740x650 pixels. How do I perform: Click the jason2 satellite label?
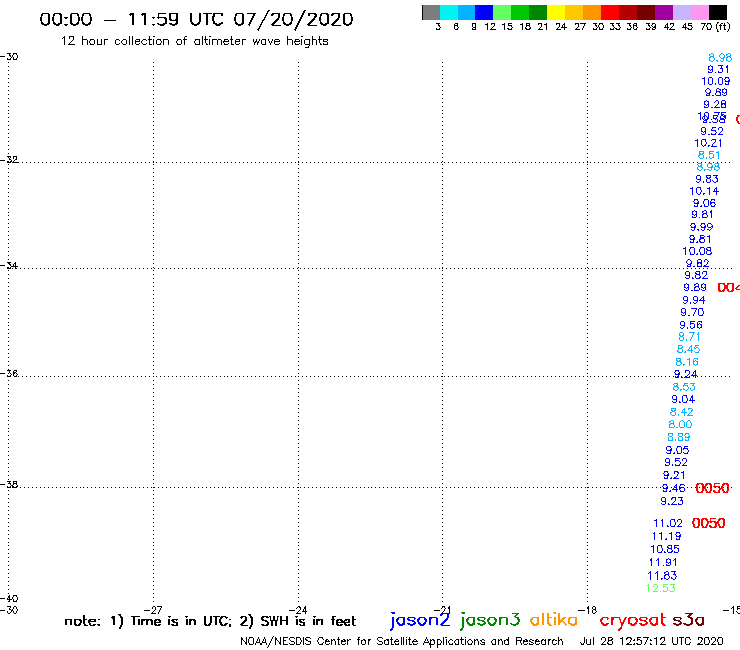point(420,620)
